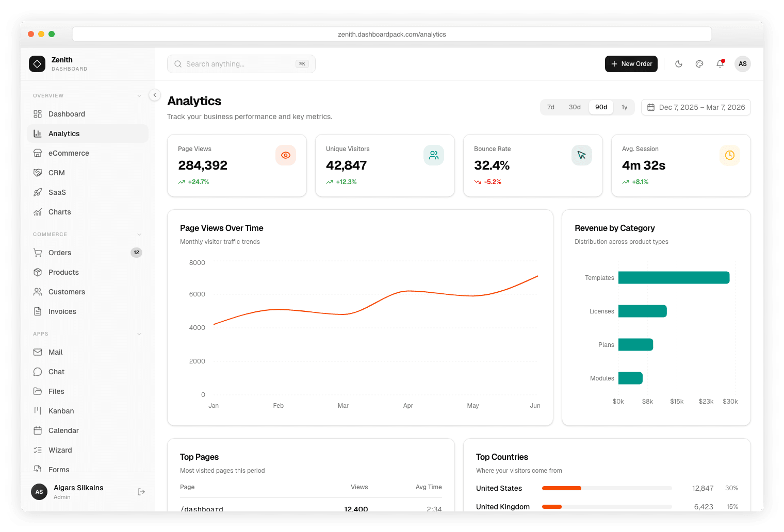Click the logout icon next to Aigars Silkalns
Screen dimensions: 784x532
pos(141,491)
